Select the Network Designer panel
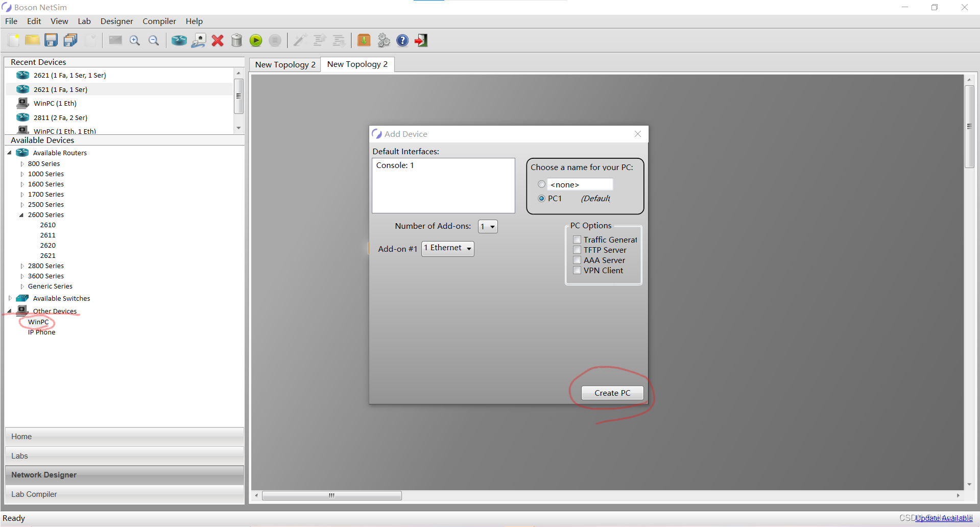This screenshot has height=527, width=980. (x=125, y=475)
